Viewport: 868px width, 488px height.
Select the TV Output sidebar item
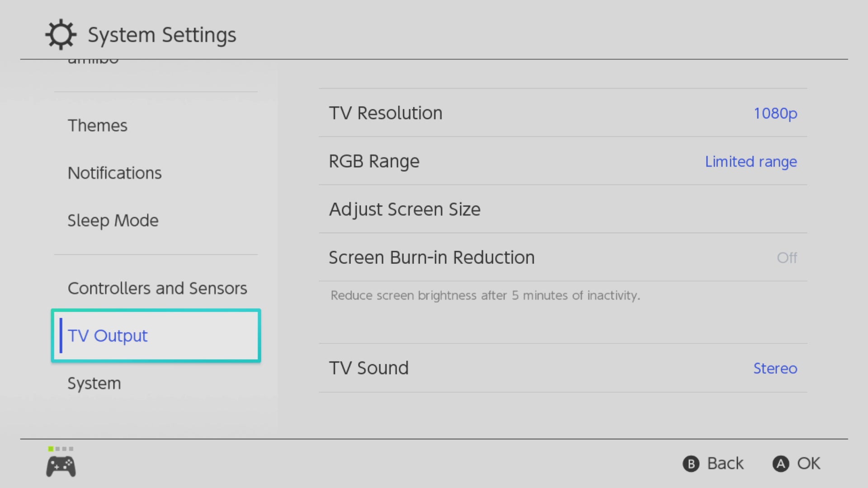pos(156,336)
